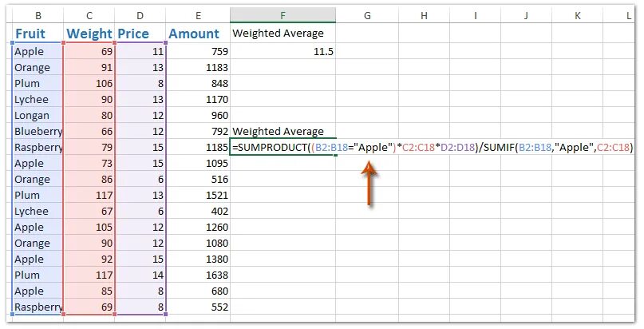Click the amount value 1183
This screenshot has height=329, width=644.
pos(198,67)
